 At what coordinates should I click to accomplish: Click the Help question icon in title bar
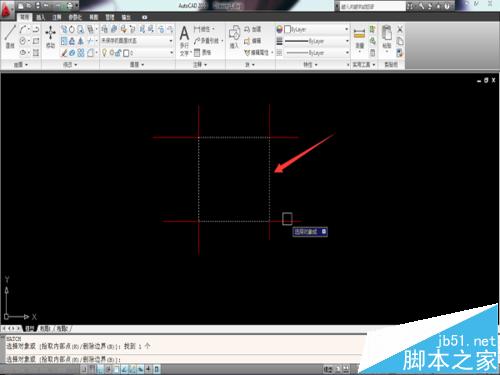[446, 6]
